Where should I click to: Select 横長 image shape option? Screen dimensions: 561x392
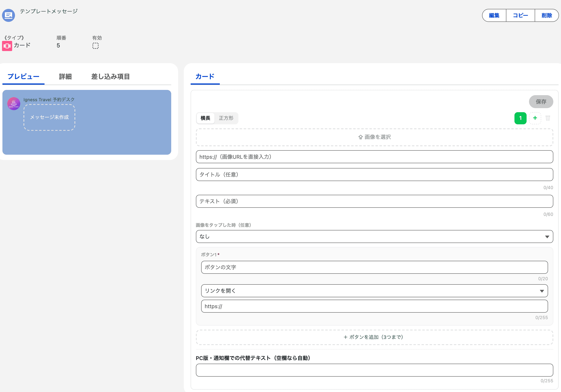click(205, 118)
